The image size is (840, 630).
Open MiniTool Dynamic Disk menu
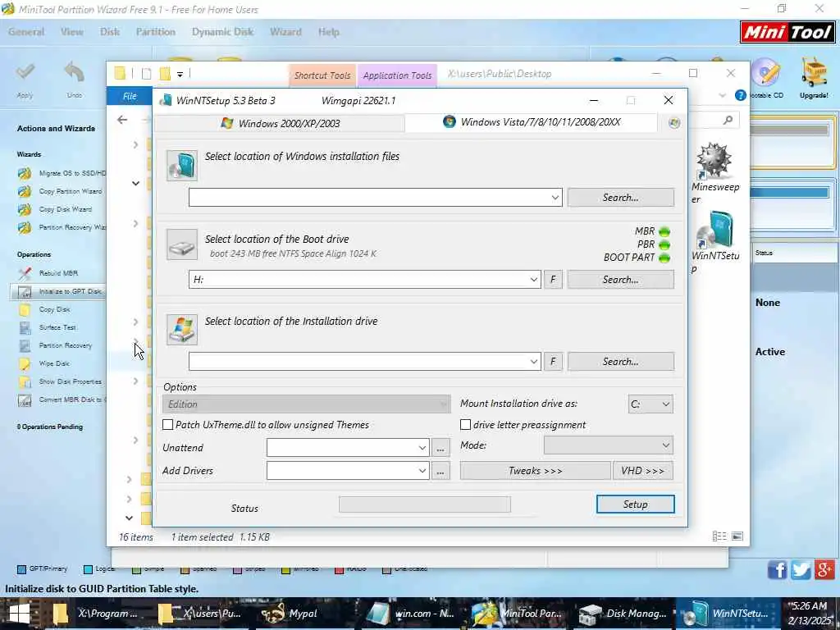pyautogui.click(x=222, y=32)
